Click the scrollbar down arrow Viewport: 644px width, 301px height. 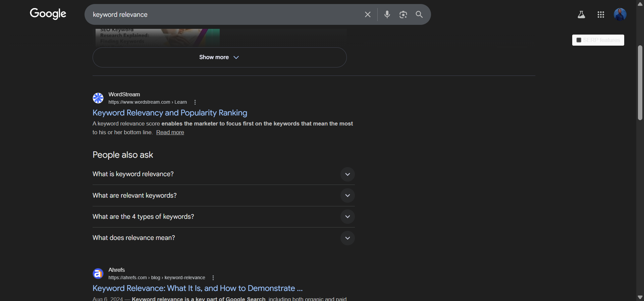tap(640, 297)
